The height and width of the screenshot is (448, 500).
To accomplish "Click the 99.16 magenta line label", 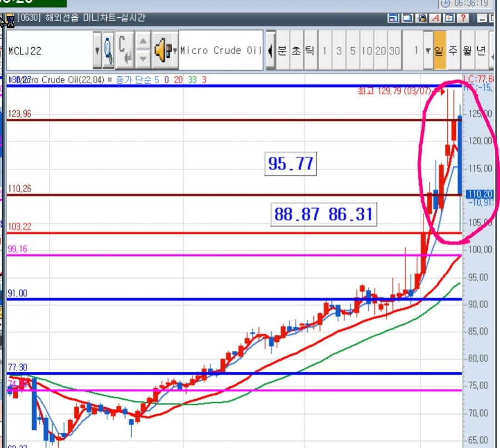I will tap(18, 249).
